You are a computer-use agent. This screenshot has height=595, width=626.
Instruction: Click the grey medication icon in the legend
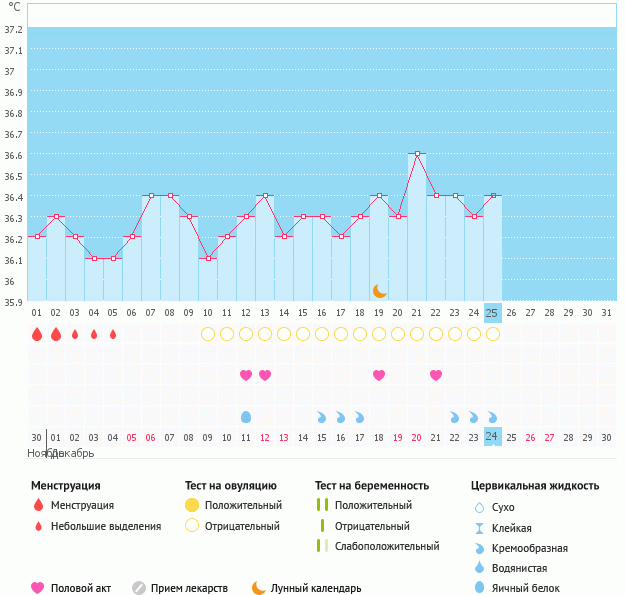tap(139, 588)
